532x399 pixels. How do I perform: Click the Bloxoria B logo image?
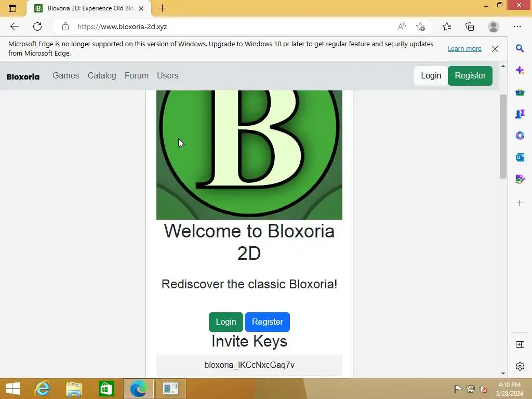tap(249, 155)
